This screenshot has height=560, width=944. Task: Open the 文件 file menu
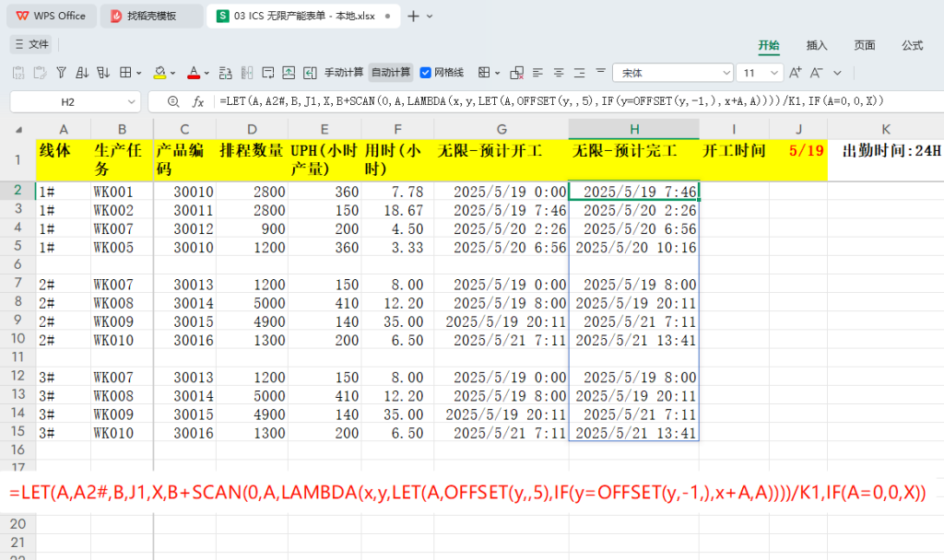coord(31,44)
